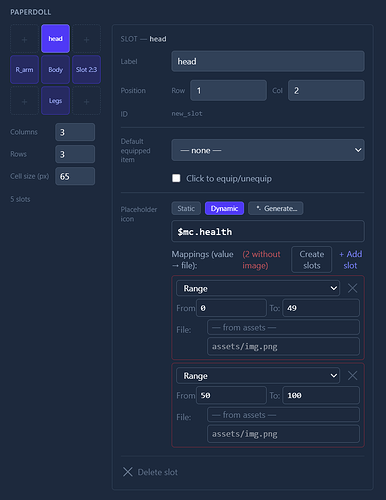
Task: Remove the 0 to 49 range mapping
Action: pyautogui.click(x=352, y=288)
